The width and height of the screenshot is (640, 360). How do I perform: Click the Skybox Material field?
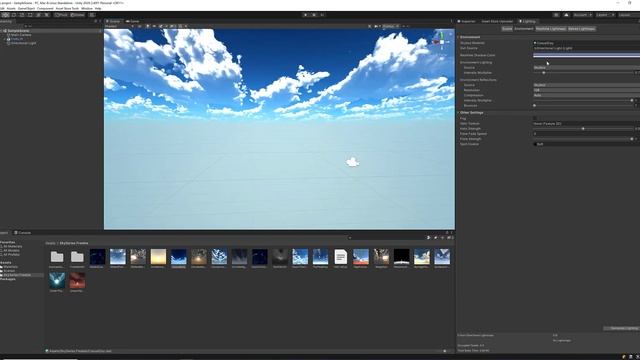click(586, 43)
